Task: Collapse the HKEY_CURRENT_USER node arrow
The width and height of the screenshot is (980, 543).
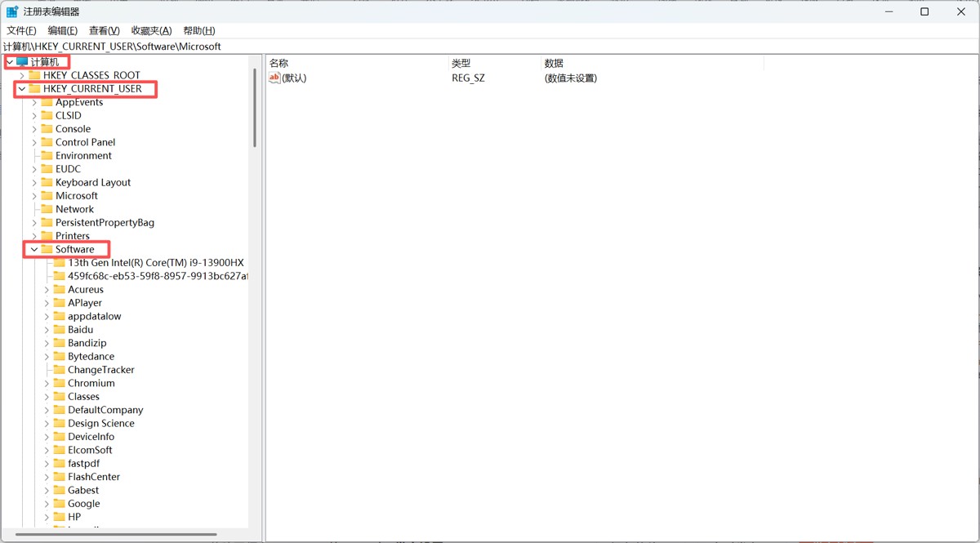Action: click(x=22, y=88)
